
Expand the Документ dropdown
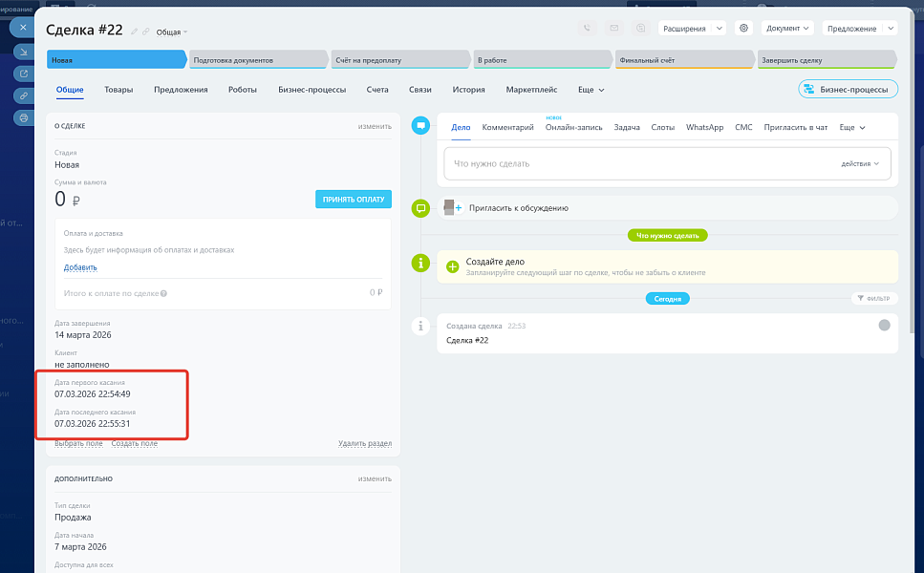[787, 29]
